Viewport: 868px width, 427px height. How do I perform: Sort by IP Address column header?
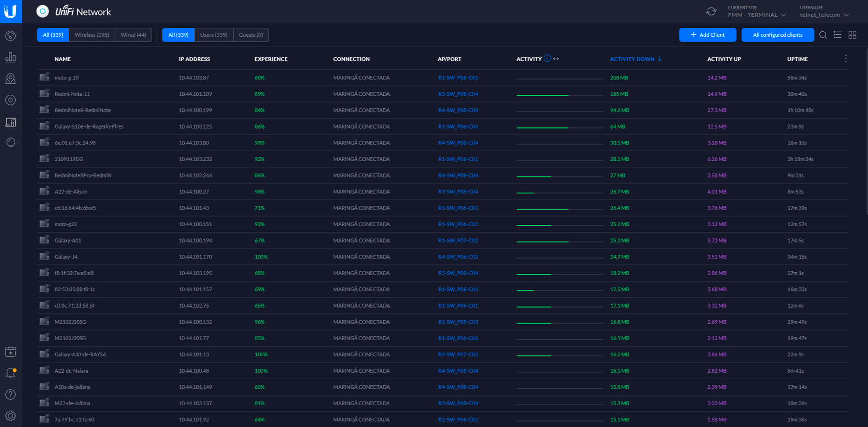[194, 59]
